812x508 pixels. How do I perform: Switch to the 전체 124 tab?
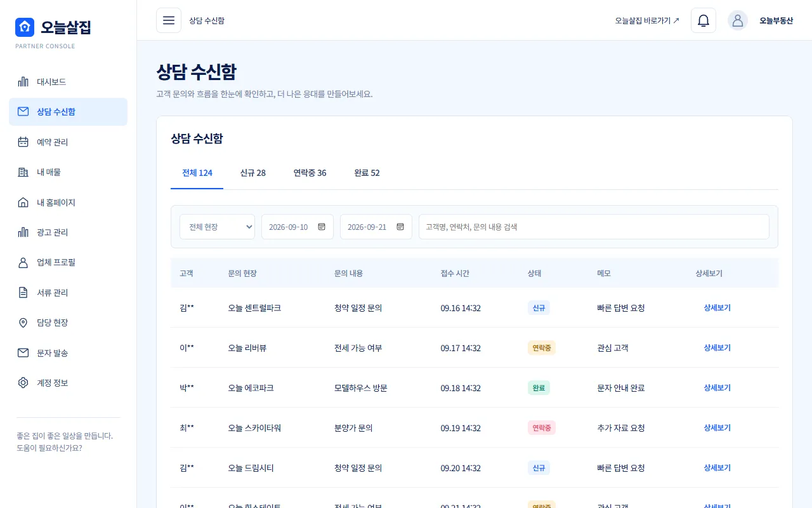(x=197, y=173)
